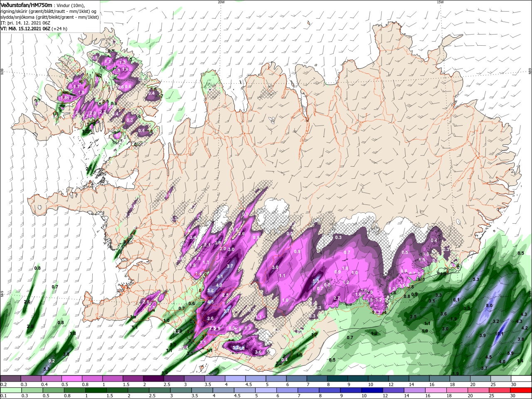Click the "15W" longitude label
The image size is (532, 399).
[440, 2]
